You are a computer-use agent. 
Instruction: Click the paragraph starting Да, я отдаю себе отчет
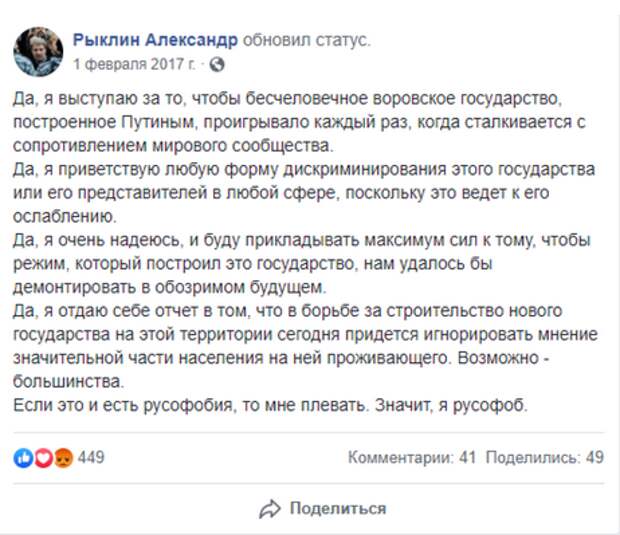click(x=305, y=346)
